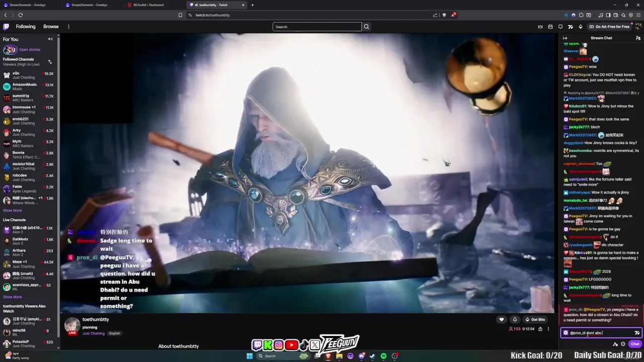This screenshot has width=644, height=362.
Task: Collapse the For You sidebar
Action: point(50,39)
